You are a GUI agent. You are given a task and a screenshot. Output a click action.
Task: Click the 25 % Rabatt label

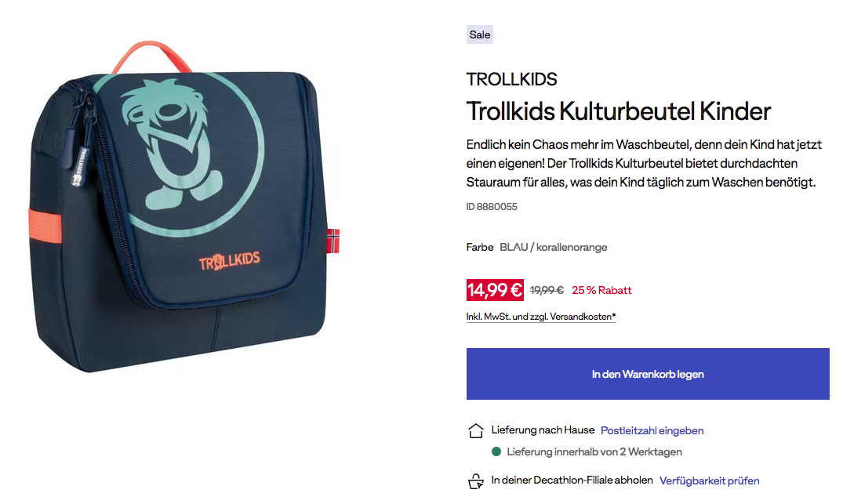[x=601, y=290]
